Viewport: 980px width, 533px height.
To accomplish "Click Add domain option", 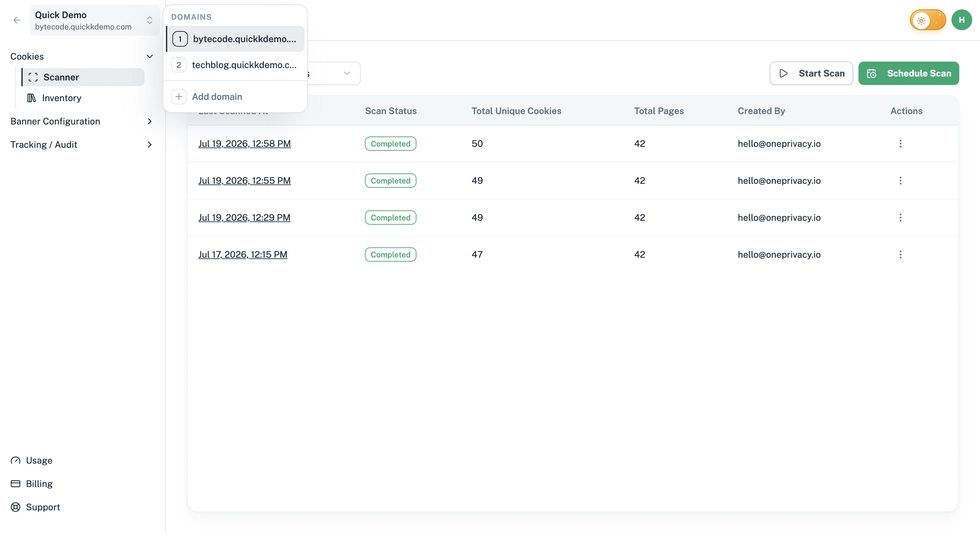I will (x=236, y=97).
